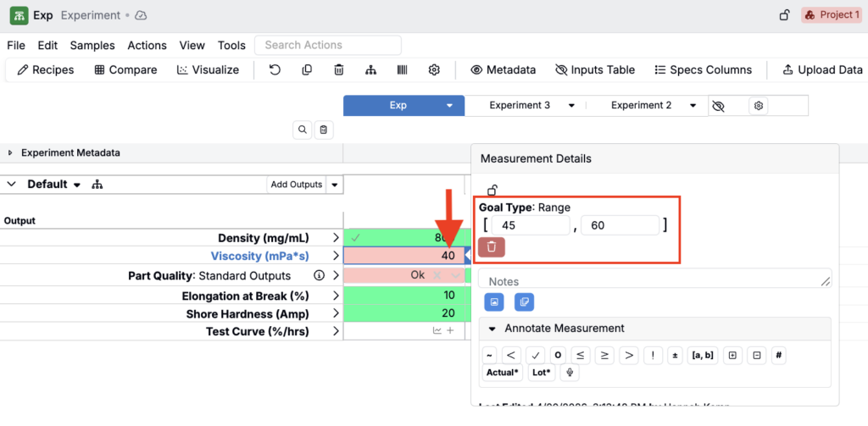Toggle the lock icon in Measurement Details
This screenshot has width=868, height=426.
click(492, 191)
